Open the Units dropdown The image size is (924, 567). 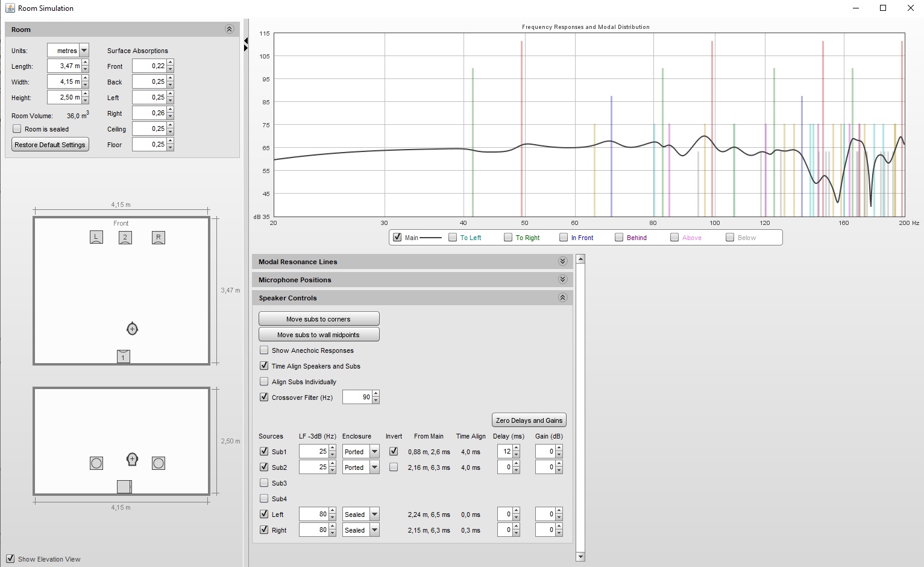(84, 51)
